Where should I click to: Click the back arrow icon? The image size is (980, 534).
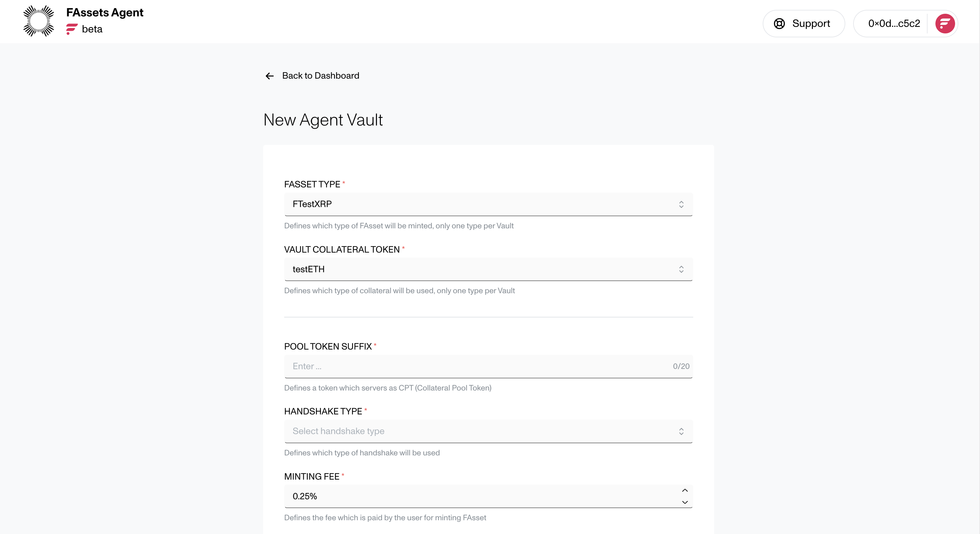[x=269, y=76]
